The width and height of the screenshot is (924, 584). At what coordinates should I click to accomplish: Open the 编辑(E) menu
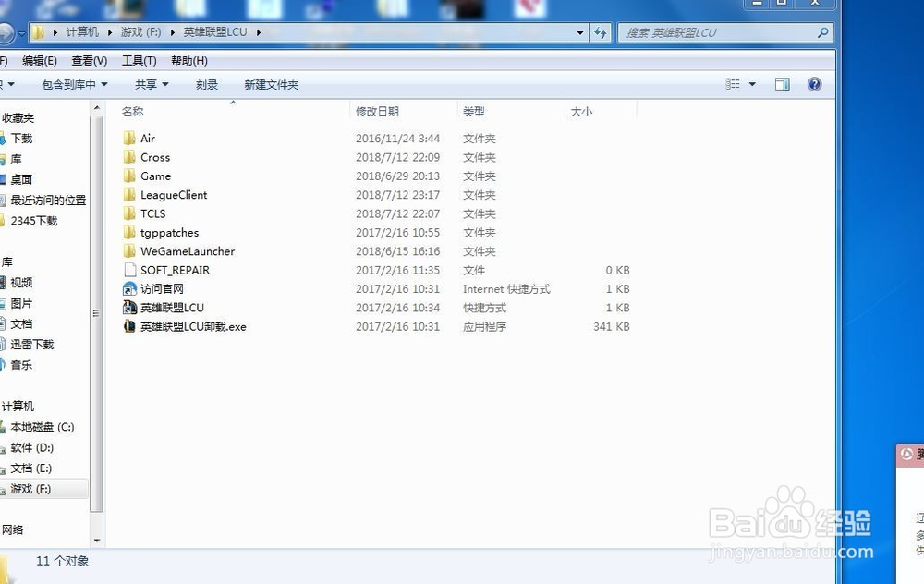tap(40, 61)
